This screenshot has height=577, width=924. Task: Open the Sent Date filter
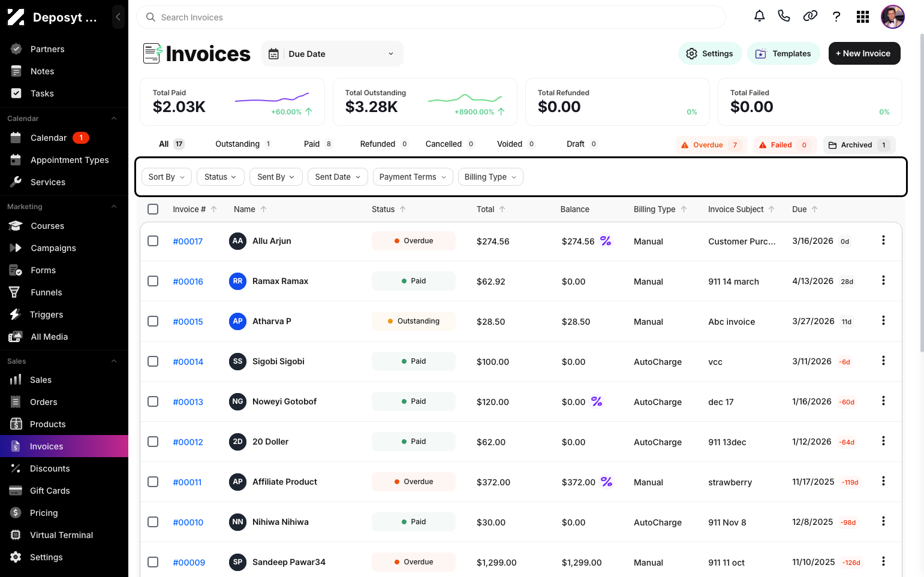point(338,177)
